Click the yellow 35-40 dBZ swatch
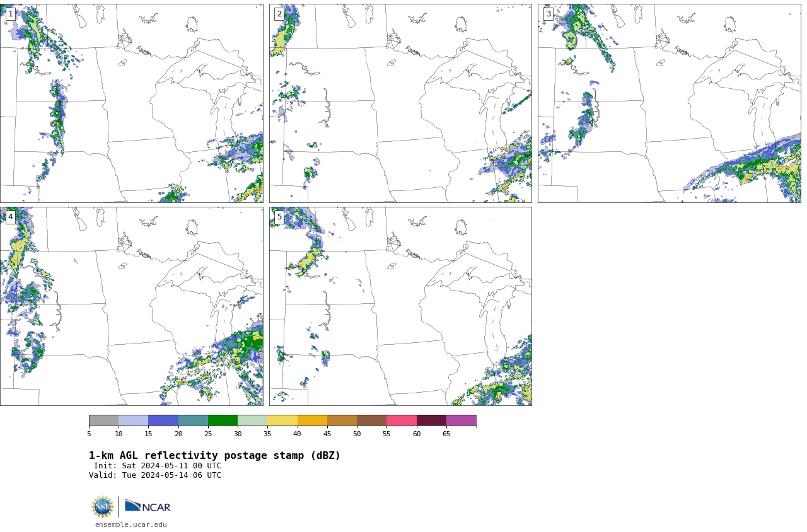Screen dimensions: 807x532 pos(282,420)
